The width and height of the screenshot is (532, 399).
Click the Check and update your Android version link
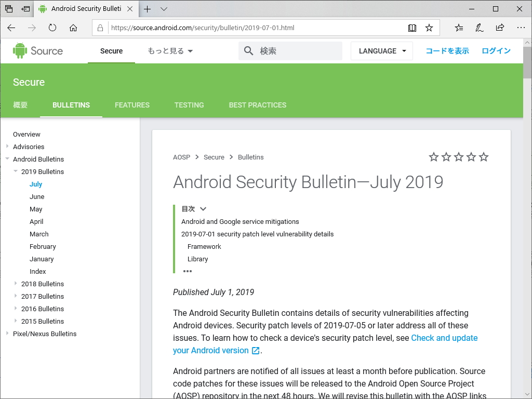click(444, 338)
